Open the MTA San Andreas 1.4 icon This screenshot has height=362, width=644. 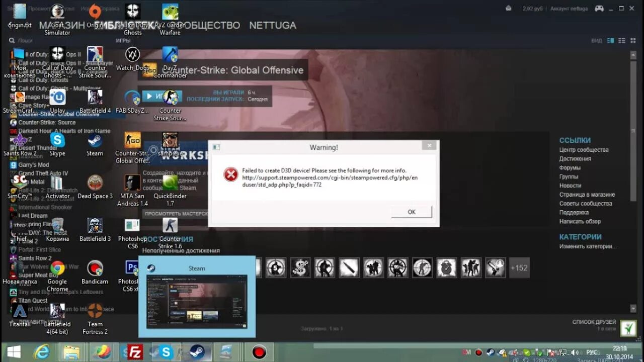[x=132, y=191]
